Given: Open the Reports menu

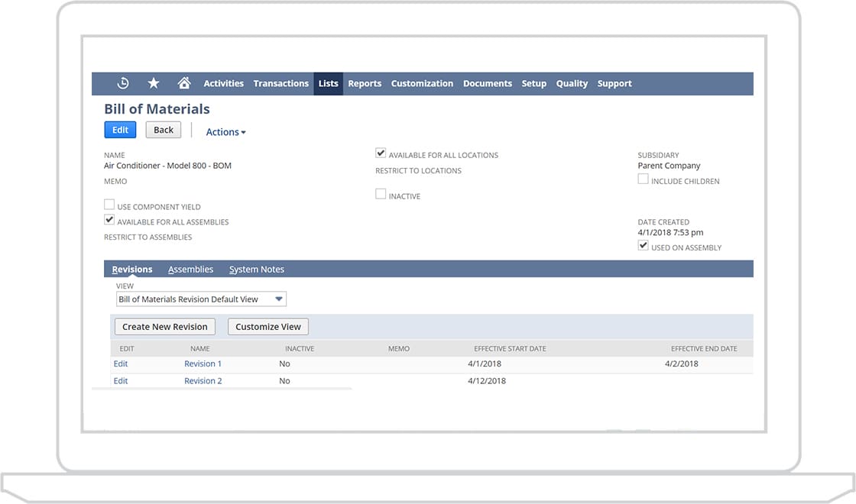Looking at the screenshot, I should click(365, 83).
